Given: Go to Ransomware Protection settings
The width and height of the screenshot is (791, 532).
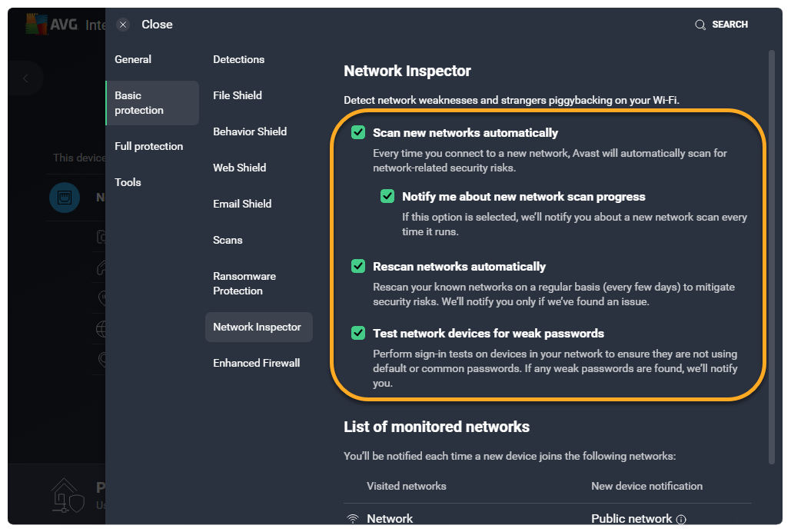Looking at the screenshot, I should 244,283.
